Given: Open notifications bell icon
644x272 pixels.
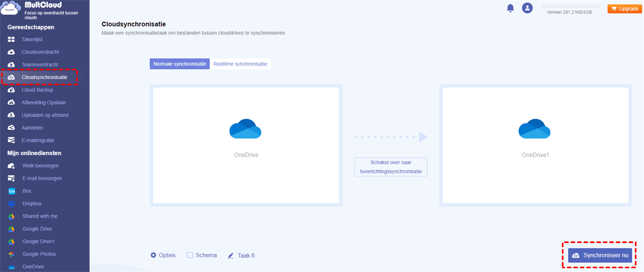Looking at the screenshot, I should (x=510, y=8).
